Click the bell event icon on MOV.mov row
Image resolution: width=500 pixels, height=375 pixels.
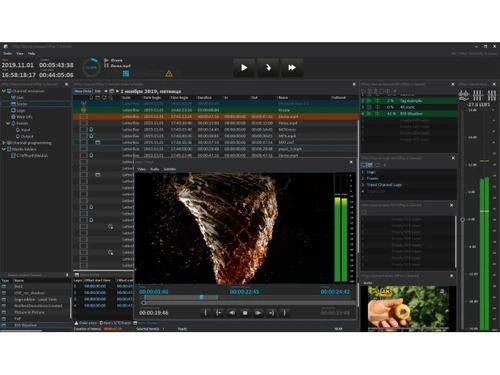point(91,129)
